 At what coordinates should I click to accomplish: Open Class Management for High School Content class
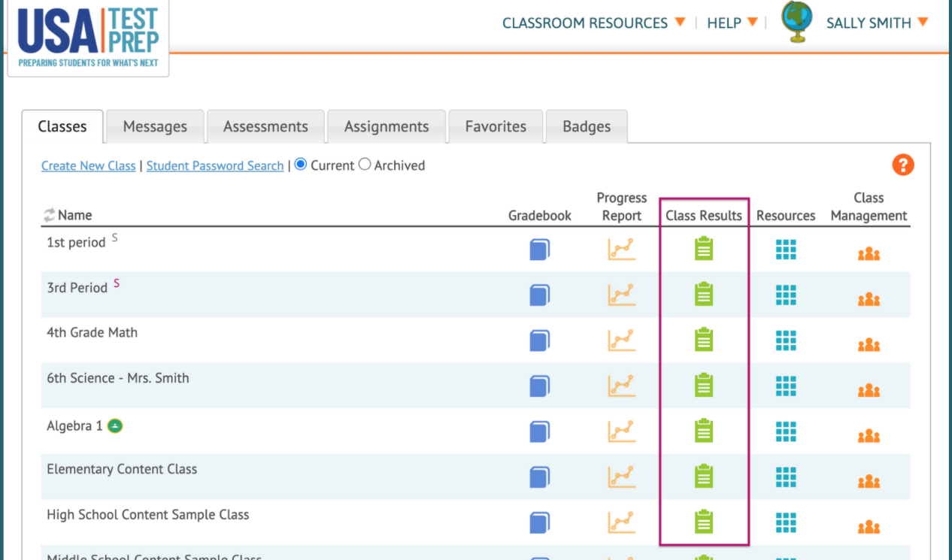(869, 527)
